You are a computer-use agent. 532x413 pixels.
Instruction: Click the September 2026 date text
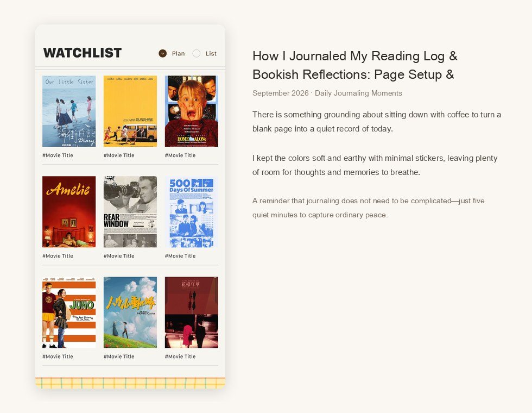[x=280, y=93]
